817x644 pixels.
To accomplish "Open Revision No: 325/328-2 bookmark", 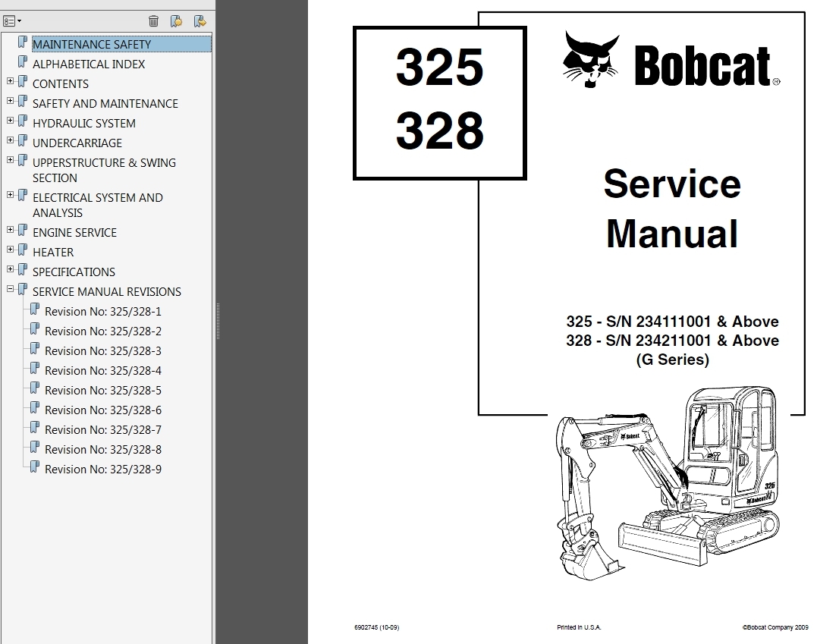I will [103, 331].
